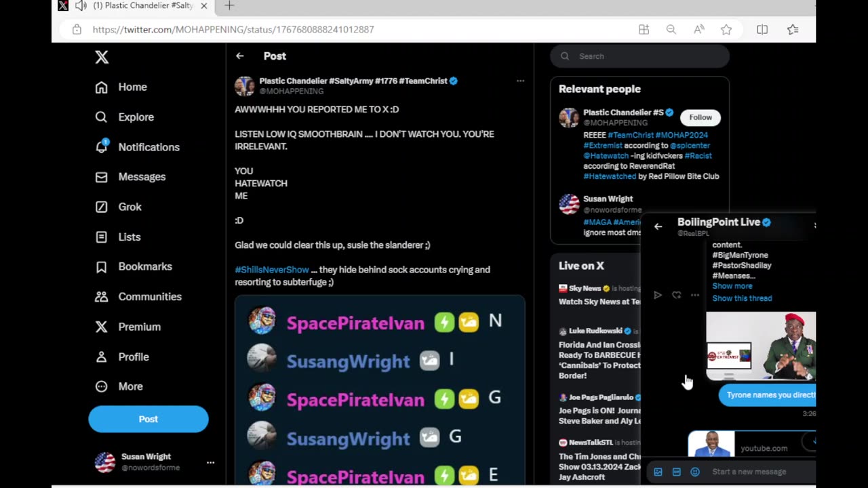This screenshot has height=488, width=868.
Task: Open the three-dot menu on the post
Action: tap(520, 81)
